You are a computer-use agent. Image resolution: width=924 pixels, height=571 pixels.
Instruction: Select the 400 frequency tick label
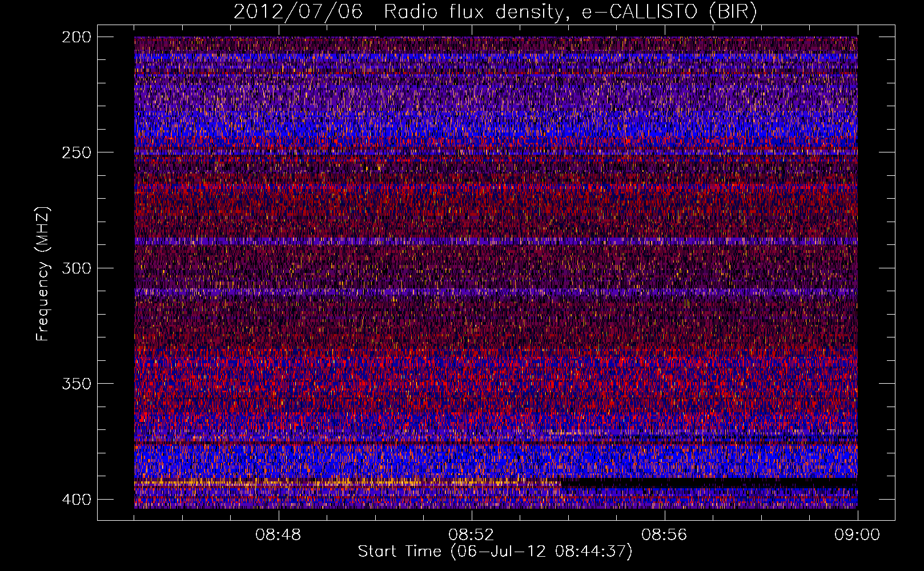77,499
